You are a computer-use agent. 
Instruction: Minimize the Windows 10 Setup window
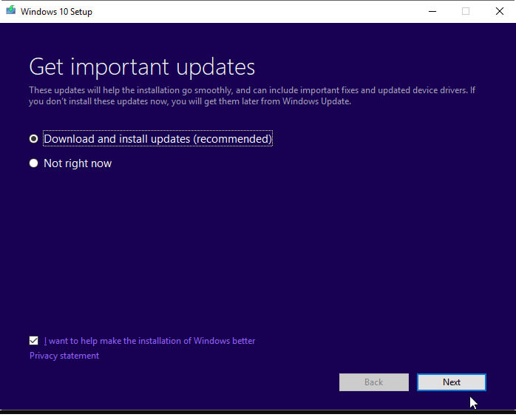[432, 12]
